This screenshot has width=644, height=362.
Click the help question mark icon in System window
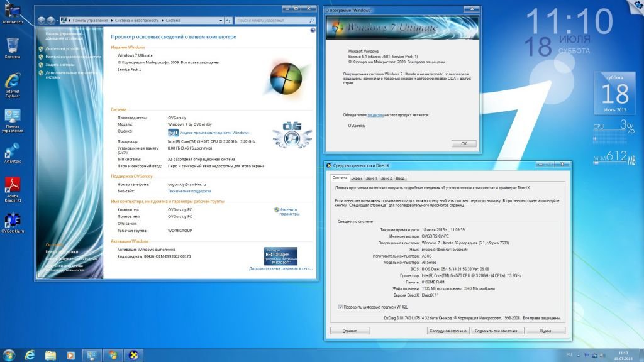click(x=313, y=30)
